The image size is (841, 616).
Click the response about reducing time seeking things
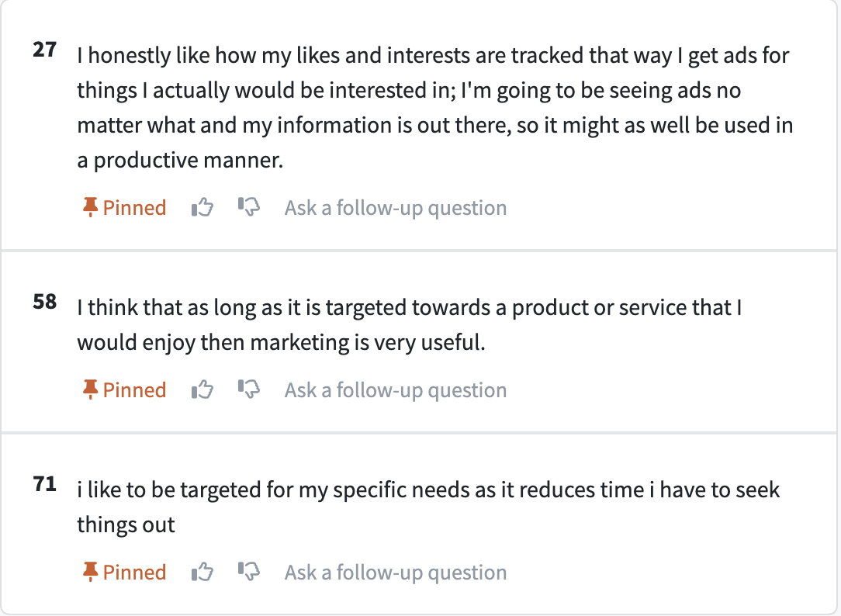tap(428, 507)
